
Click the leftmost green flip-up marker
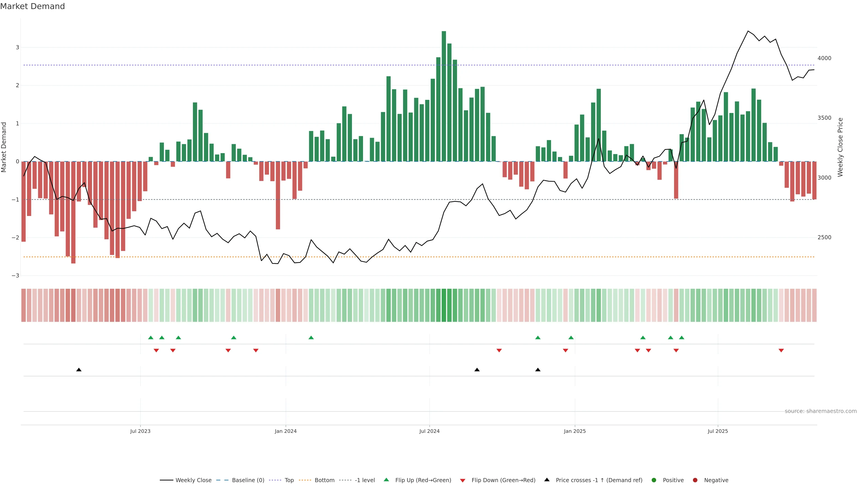click(151, 338)
